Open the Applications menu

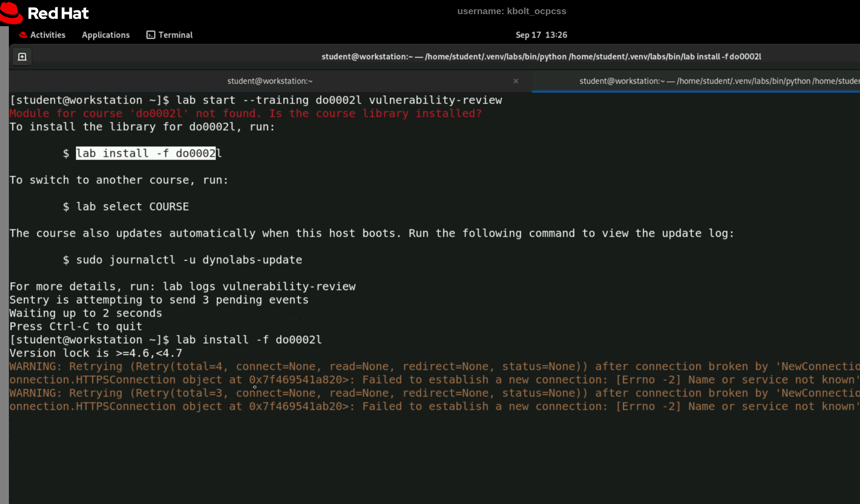[x=106, y=35]
